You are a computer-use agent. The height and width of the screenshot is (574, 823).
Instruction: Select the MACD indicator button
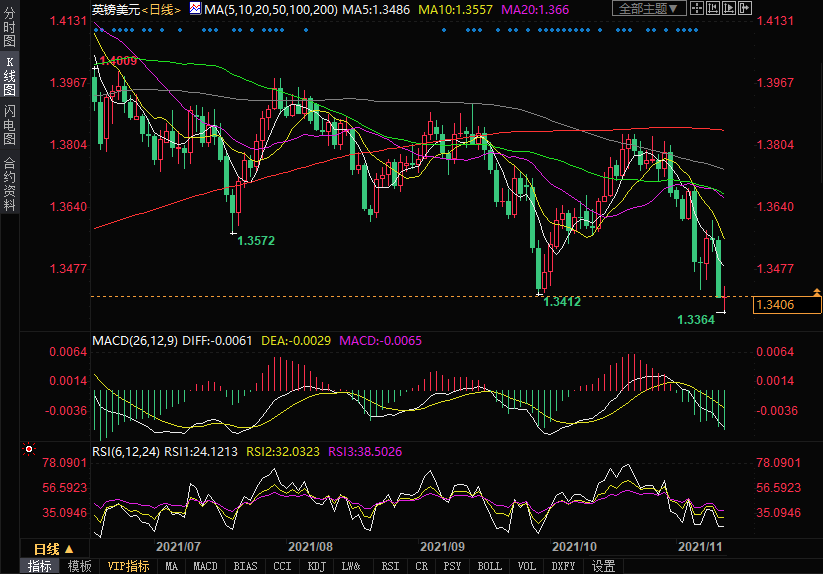click(x=205, y=566)
